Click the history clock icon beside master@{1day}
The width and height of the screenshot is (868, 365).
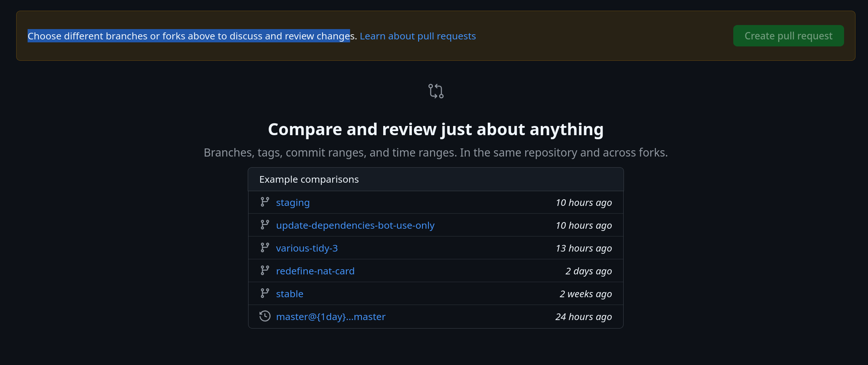tap(265, 316)
